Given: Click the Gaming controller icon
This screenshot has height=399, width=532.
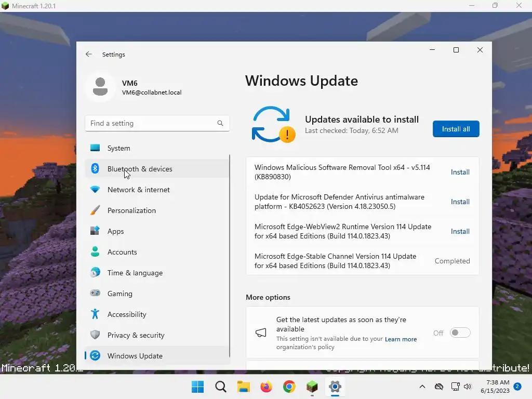Looking at the screenshot, I should (95, 293).
